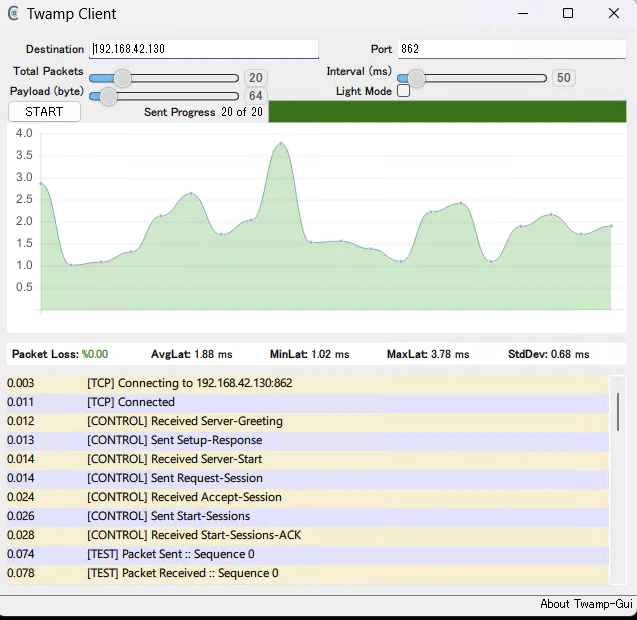Click the Destination IP address field

point(204,49)
